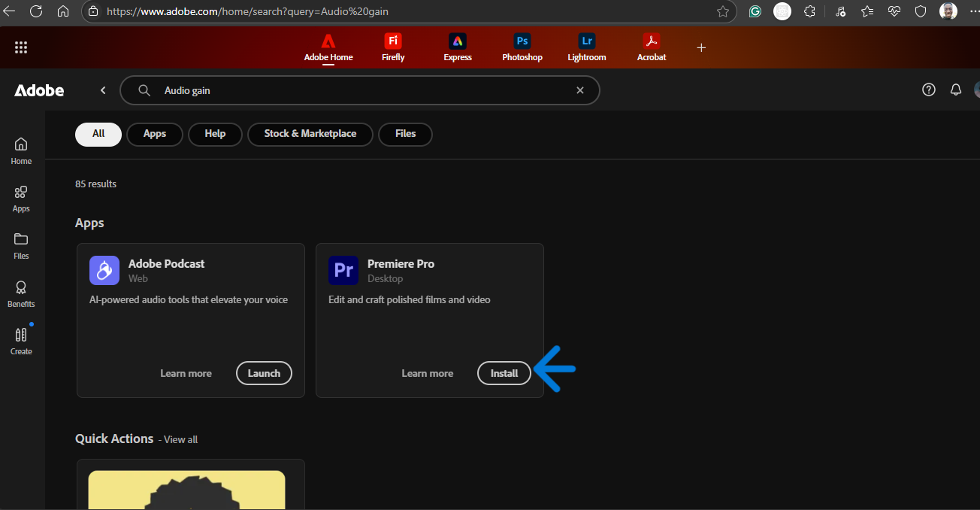The image size is (980, 510).
Task: Filter results by Help
Action: click(215, 134)
